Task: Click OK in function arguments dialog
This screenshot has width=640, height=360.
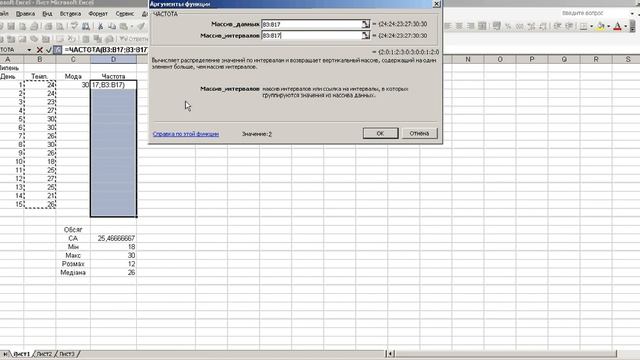Action: point(380,133)
